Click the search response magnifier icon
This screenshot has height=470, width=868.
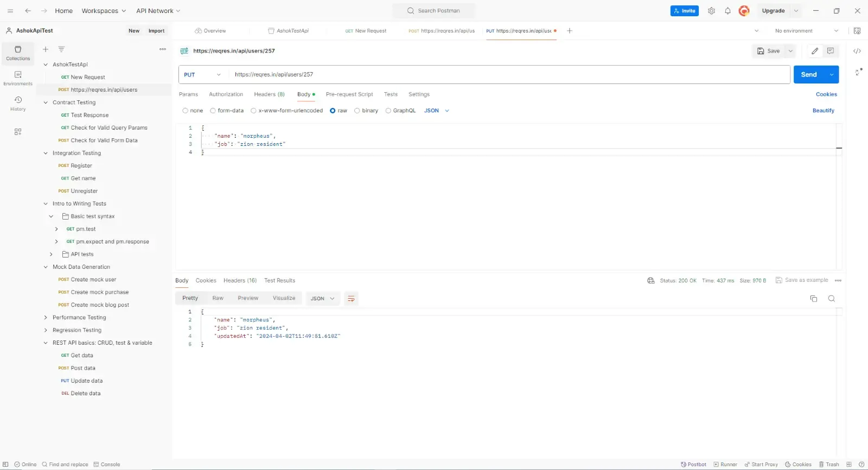coord(831,299)
